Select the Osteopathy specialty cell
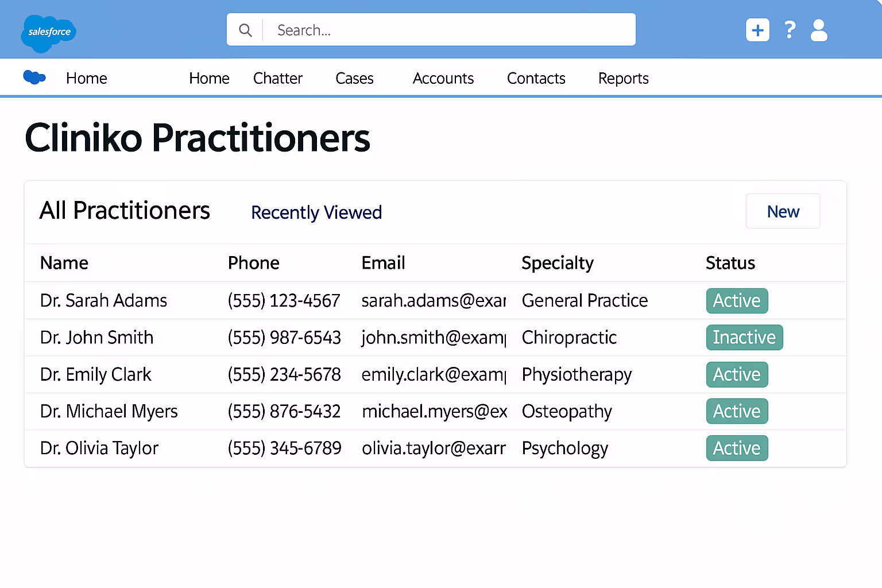882x588 pixels. [567, 412]
